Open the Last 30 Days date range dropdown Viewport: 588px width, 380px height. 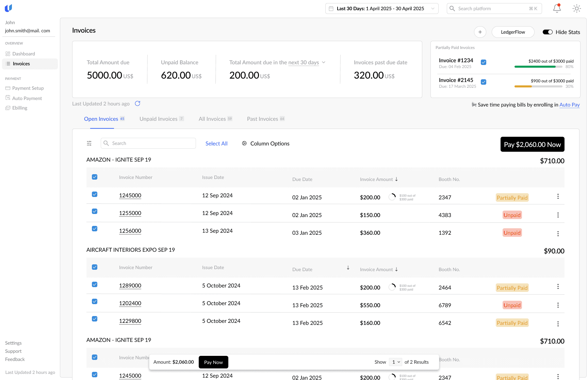382,9
